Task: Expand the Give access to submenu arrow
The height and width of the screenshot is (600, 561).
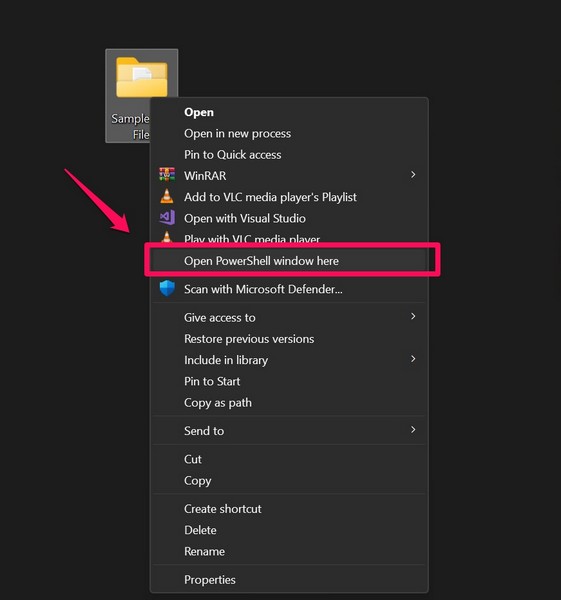Action: tap(413, 316)
